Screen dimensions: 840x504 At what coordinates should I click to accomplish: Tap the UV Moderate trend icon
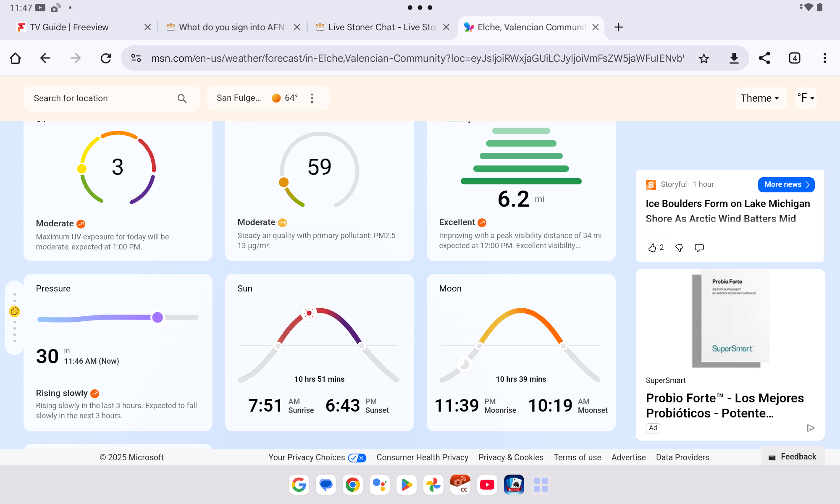81,224
